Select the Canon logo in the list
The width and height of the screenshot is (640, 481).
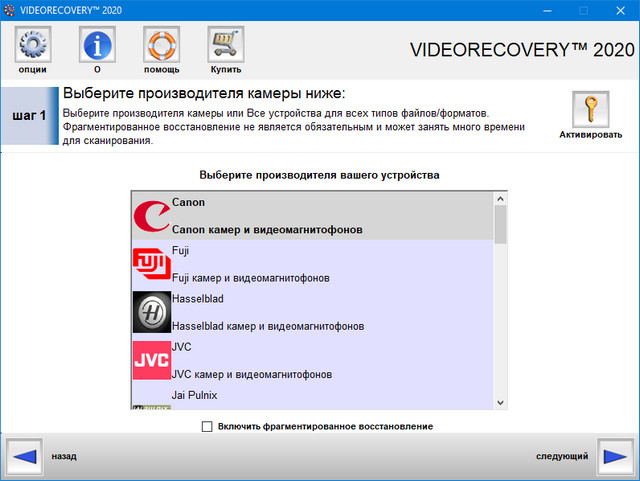pyautogui.click(x=151, y=216)
